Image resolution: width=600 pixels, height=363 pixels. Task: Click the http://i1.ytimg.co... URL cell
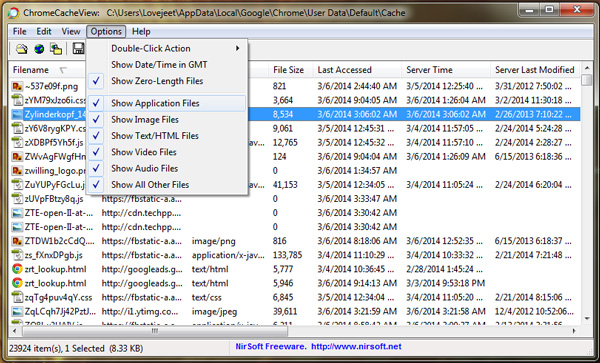click(139, 312)
